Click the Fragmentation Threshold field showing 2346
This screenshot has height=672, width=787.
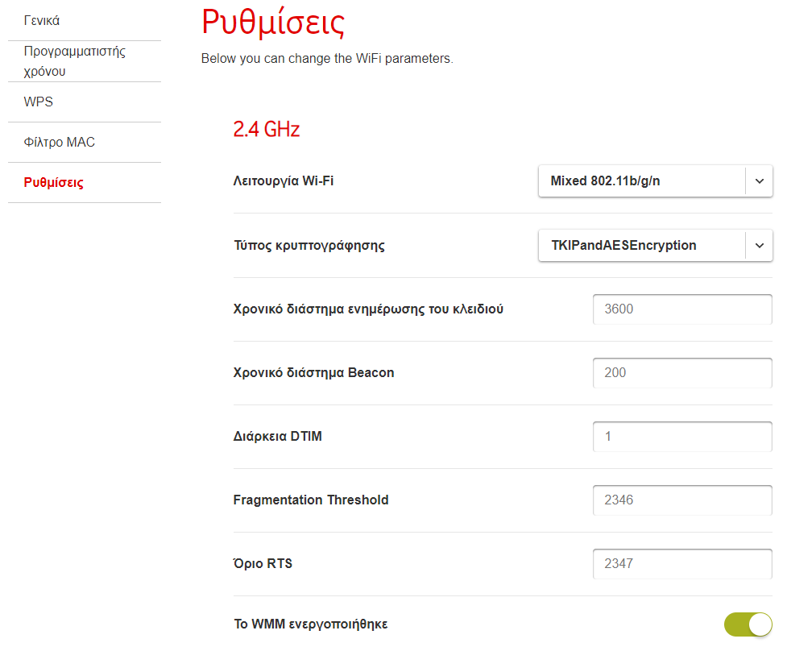[682, 500]
